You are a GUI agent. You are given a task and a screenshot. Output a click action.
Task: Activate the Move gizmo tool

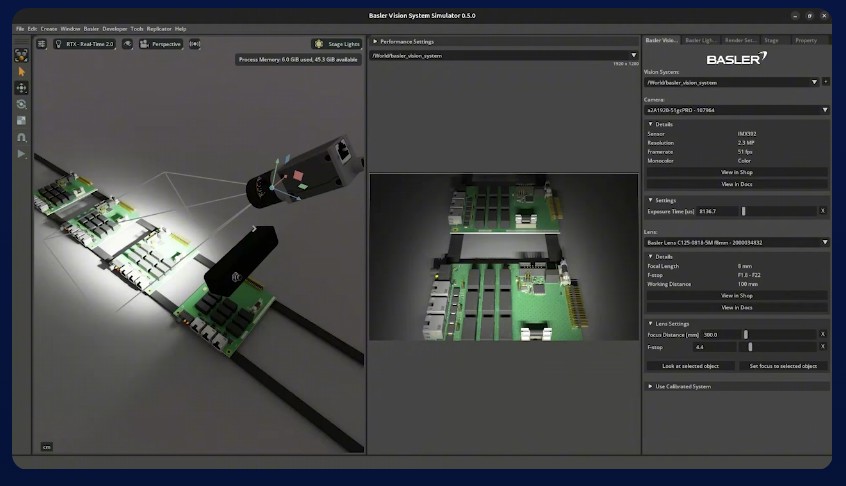point(21,88)
